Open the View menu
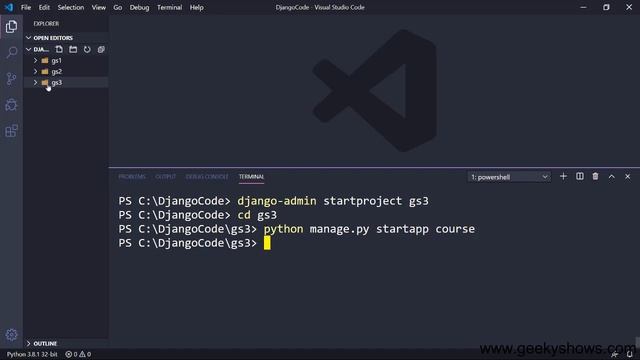 click(x=98, y=7)
